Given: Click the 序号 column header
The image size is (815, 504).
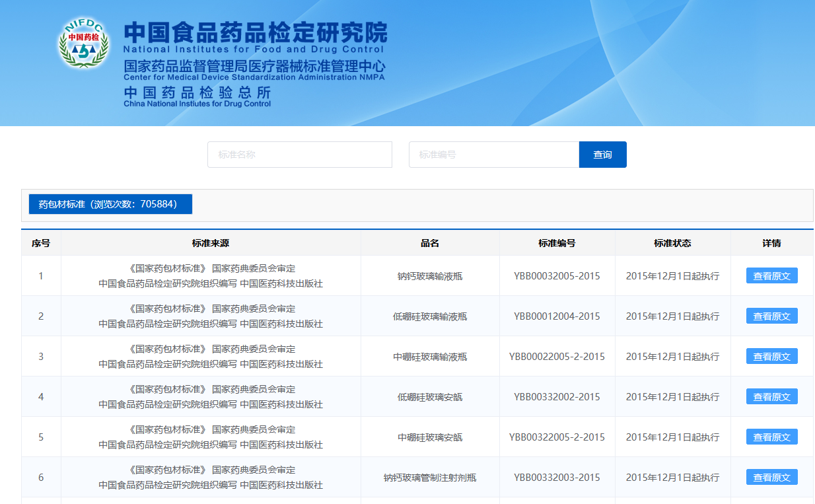Looking at the screenshot, I should click(41, 243).
